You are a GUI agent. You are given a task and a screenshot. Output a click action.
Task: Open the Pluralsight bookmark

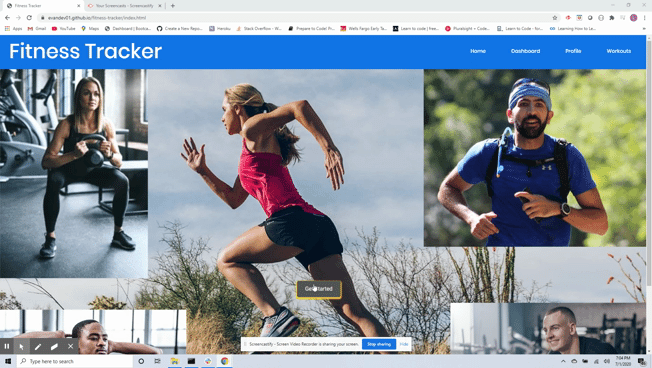point(468,29)
